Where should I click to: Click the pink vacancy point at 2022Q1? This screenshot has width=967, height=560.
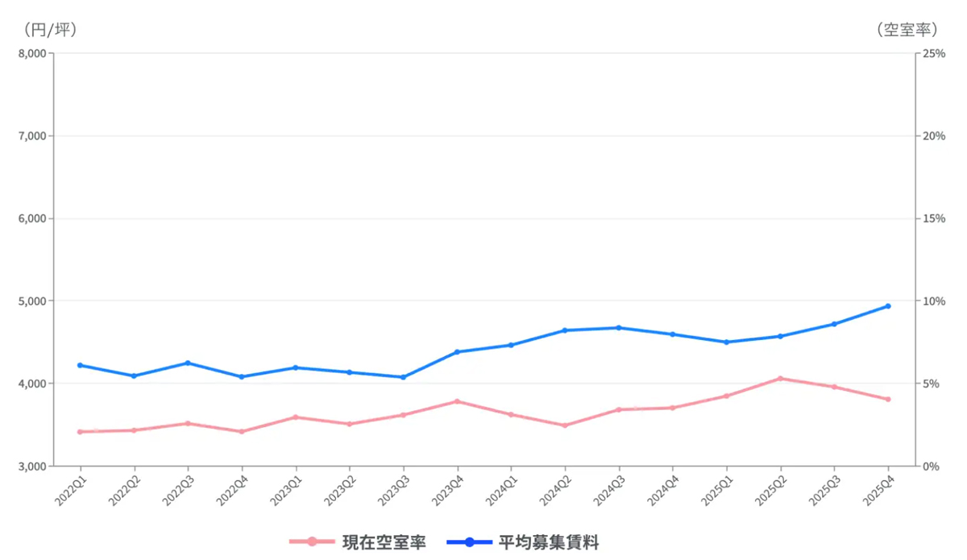(80, 432)
